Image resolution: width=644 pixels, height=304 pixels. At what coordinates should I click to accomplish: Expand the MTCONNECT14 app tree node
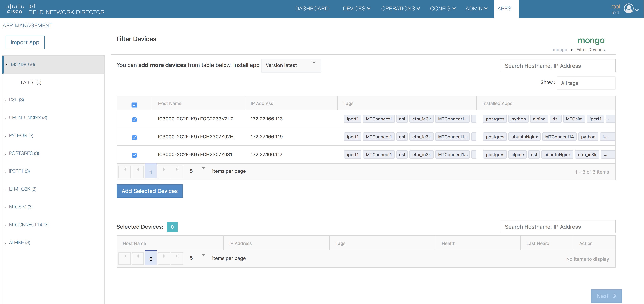click(x=5, y=225)
